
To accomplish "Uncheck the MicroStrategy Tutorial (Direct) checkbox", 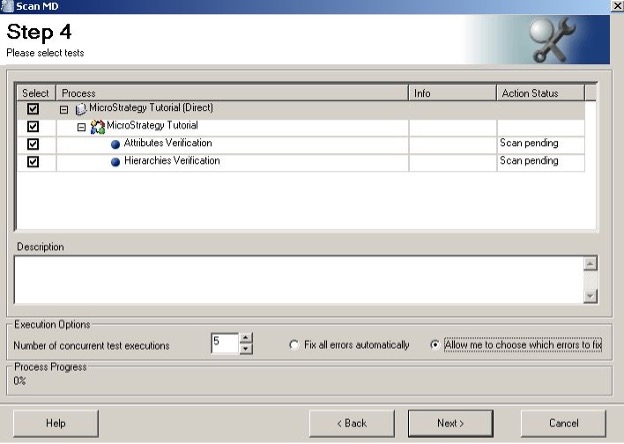I will point(33,109).
